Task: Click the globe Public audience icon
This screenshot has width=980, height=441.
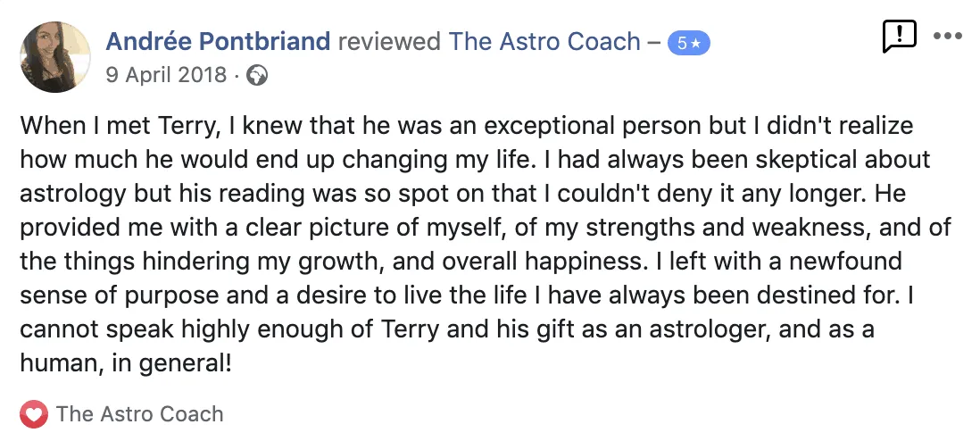Action: click(257, 75)
